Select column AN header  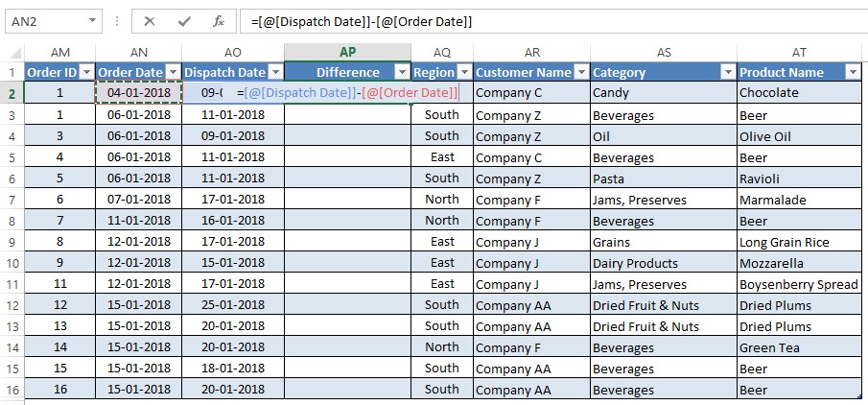point(138,53)
